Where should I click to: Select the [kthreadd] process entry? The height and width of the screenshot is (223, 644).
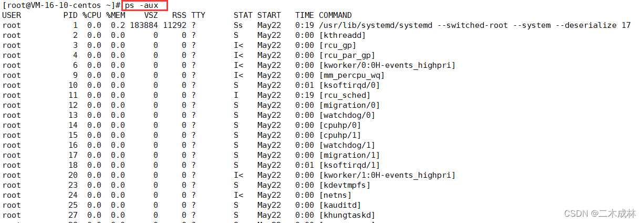342,35
